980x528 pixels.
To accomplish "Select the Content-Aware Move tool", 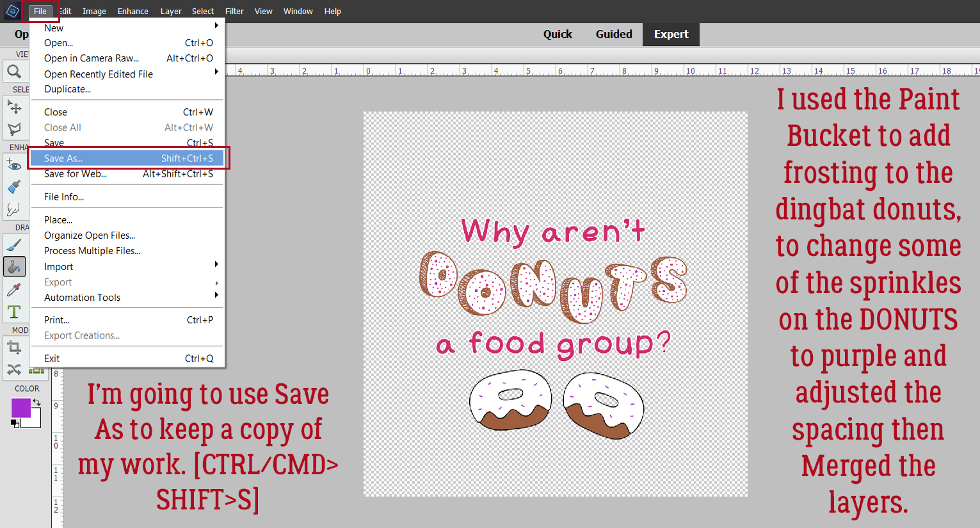I will click(x=14, y=370).
